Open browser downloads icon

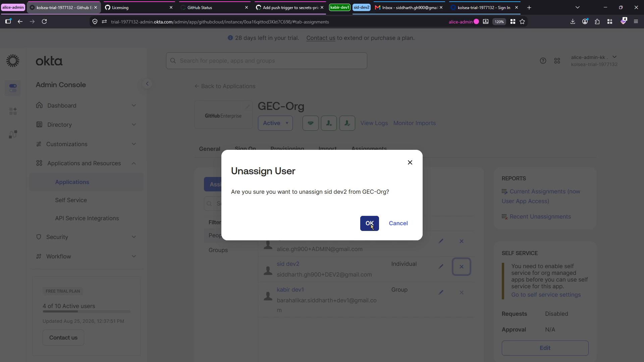coord(573,21)
